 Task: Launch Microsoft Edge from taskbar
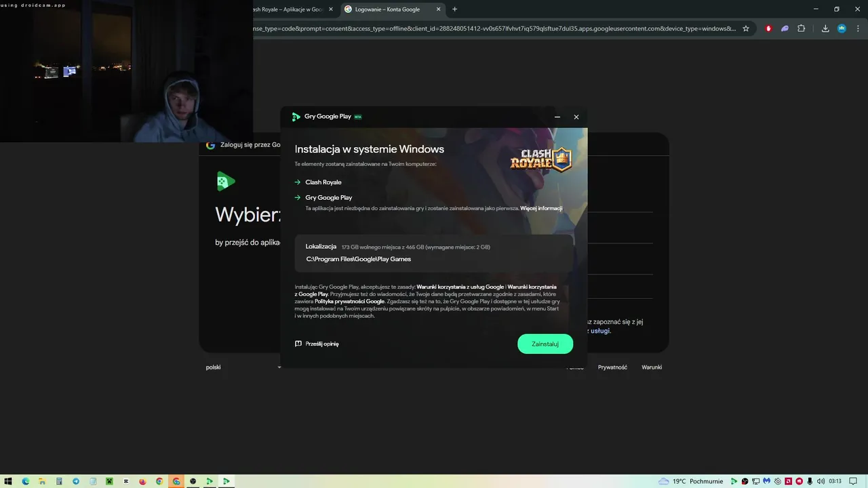pyautogui.click(x=26, y=481)
